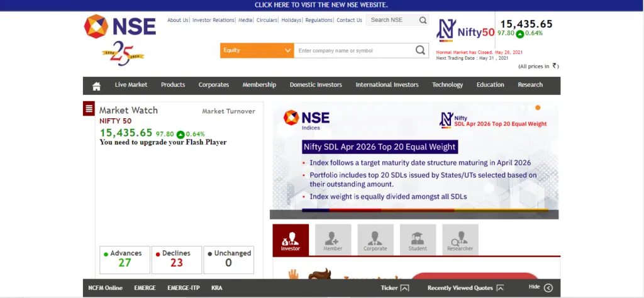Click the Nifty SDL logo in banner
The image size is (644, 298).
coord(493,120)
